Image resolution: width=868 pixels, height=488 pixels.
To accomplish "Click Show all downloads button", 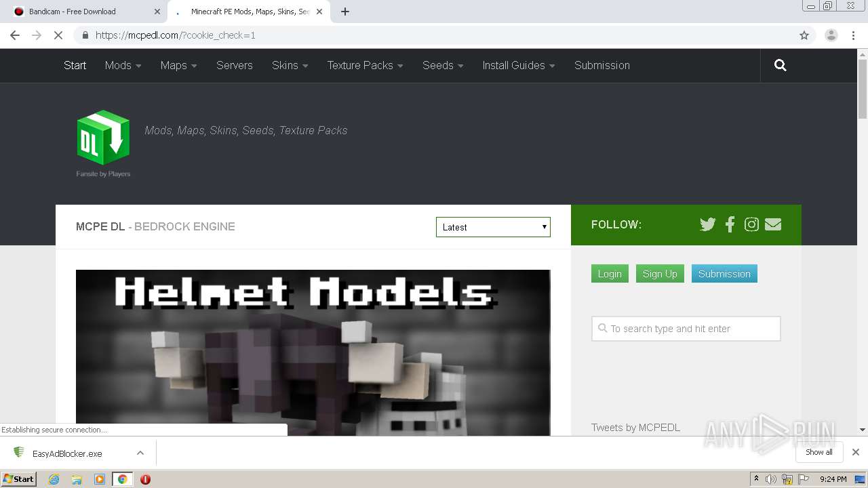I will coord(819,452).
